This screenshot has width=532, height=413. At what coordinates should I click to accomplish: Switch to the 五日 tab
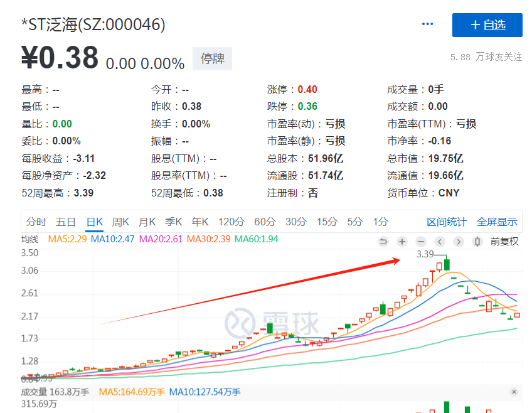pyautogui.click(x=65, y=222)
